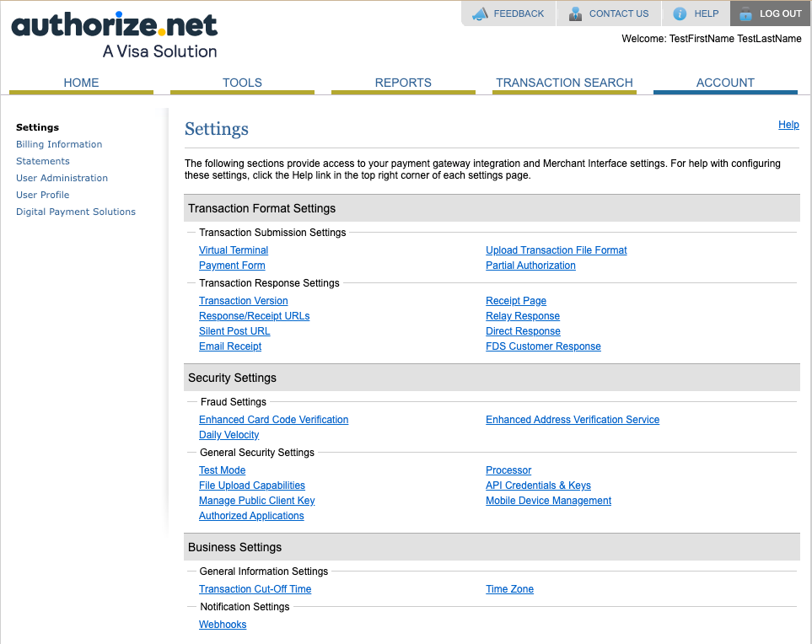Open the FDS Customer Response link

(x=543, y=346)
